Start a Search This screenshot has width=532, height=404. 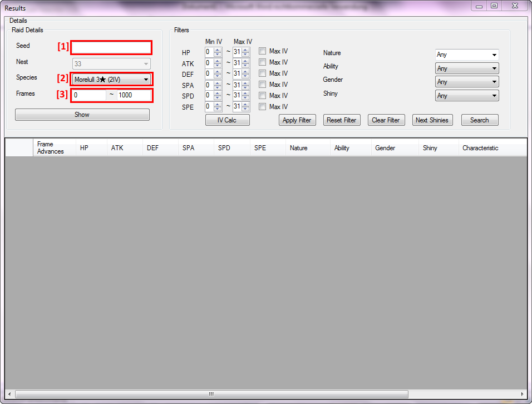click(480, 120)
